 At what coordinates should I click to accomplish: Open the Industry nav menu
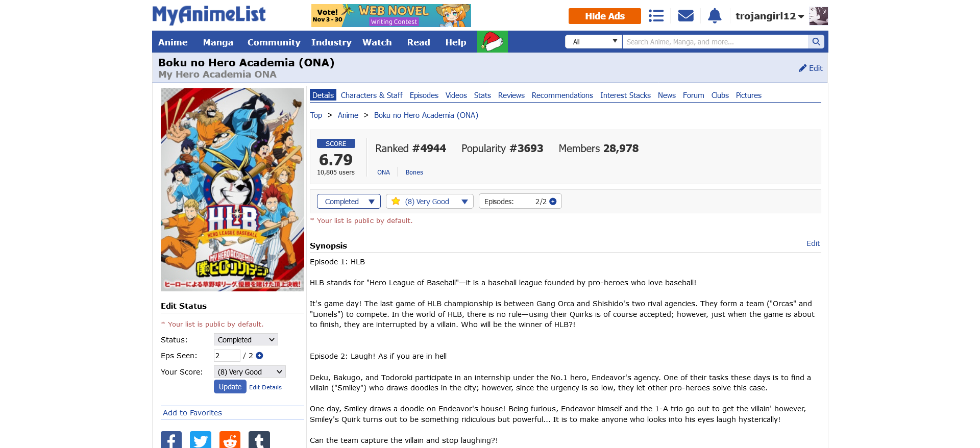coord(331,42)
